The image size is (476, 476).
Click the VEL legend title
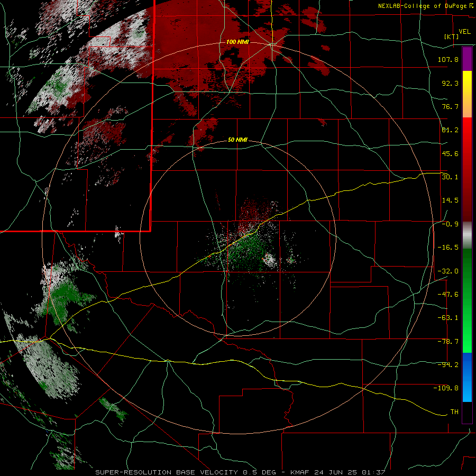click(465, 32)
